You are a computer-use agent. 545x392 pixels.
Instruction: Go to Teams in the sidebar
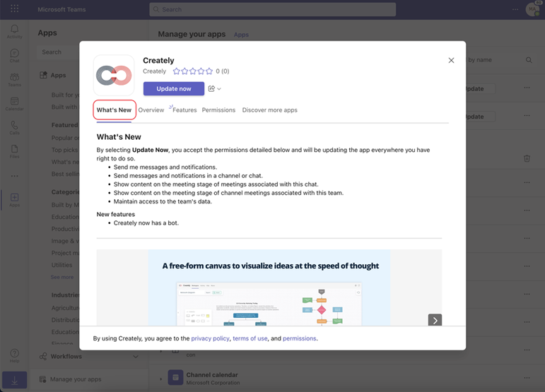click(14, 79)
